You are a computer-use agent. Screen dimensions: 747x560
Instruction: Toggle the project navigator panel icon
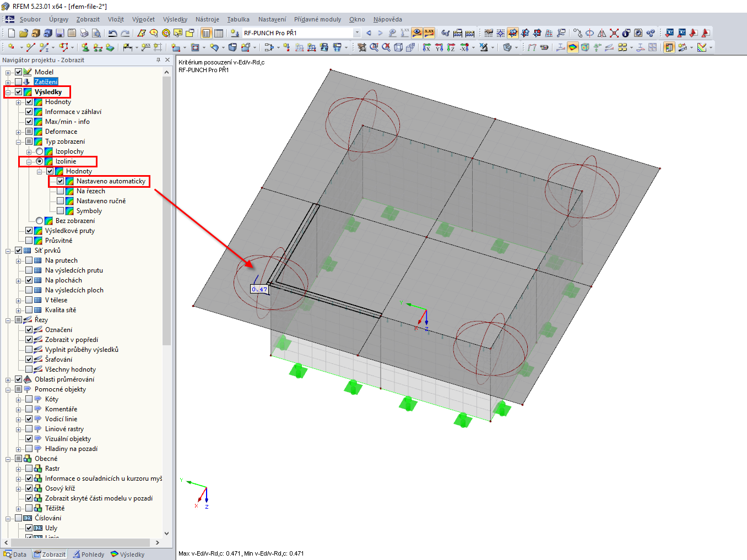click(207, 33)
